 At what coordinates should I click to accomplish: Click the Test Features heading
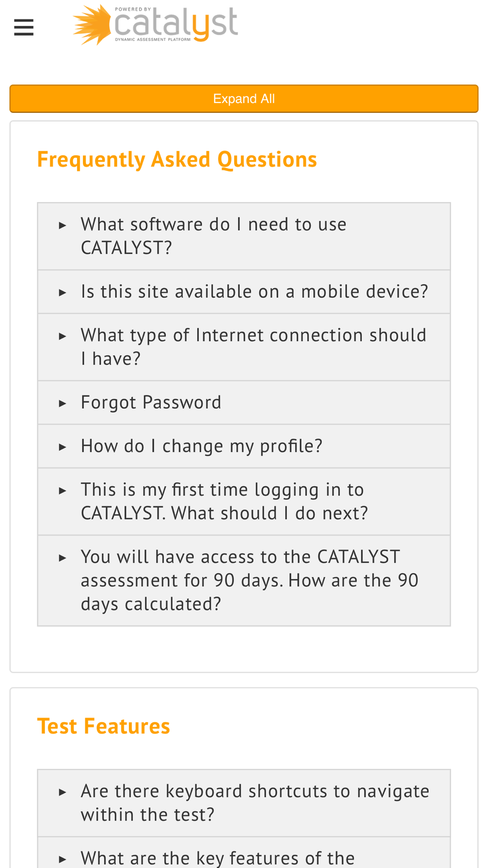pos(103,726)
